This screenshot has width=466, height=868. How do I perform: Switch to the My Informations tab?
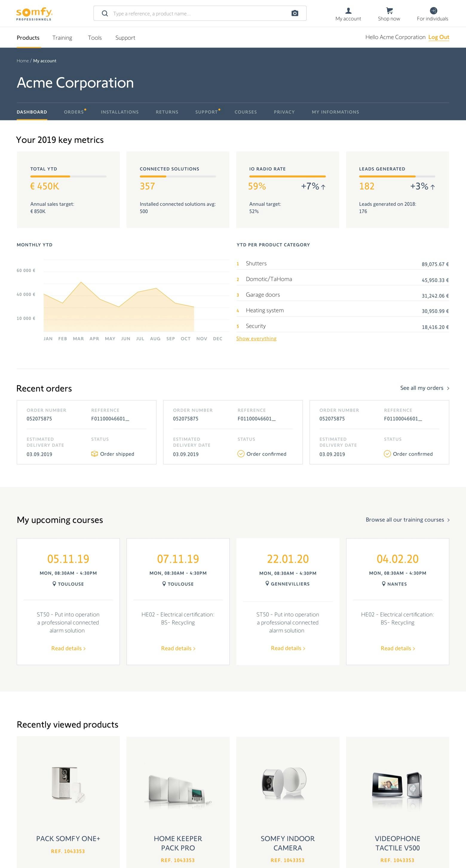(x=335, y=112)
